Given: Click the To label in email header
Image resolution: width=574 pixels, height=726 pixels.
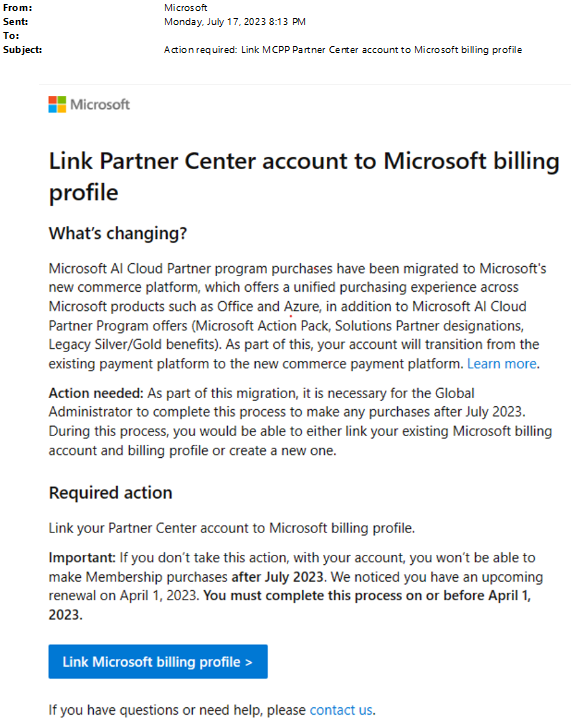Looking at the screenshot, I should pyautogui.click(x=11, y=36).
